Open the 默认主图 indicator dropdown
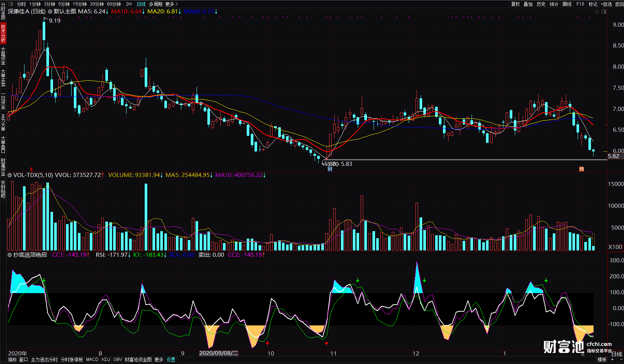The width and height of the screenshot is (624, 364). 50,12
